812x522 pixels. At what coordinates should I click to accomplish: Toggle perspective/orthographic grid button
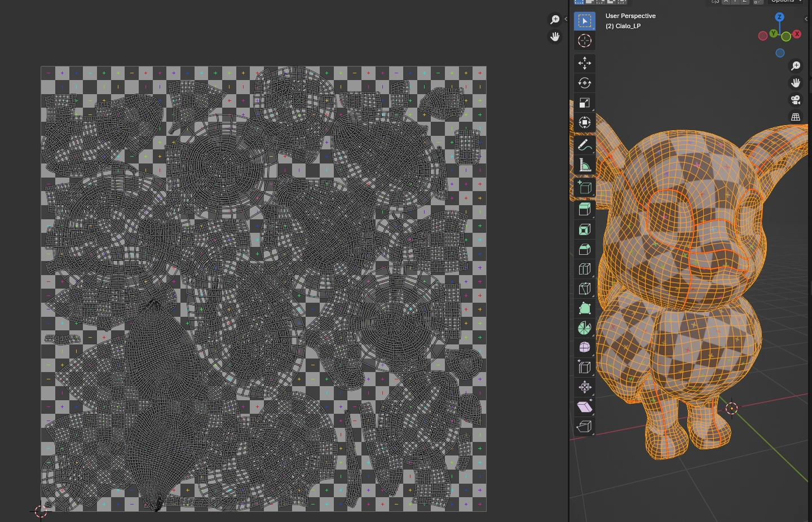(x=796, y=117)
